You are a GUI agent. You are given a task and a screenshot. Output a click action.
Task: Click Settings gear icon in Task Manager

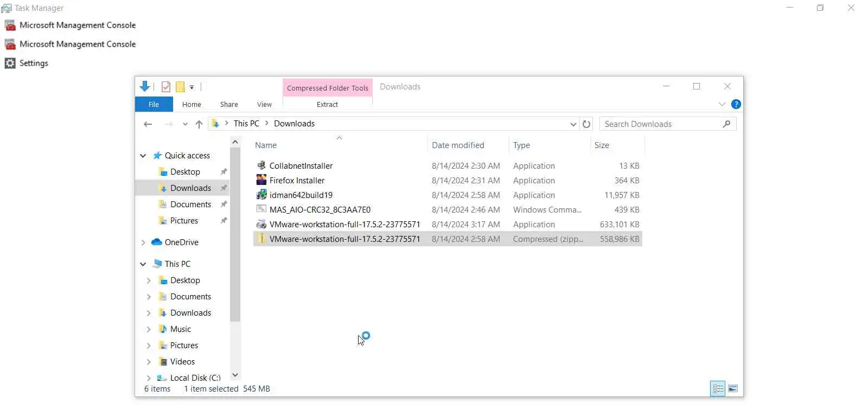pos(10,63)
